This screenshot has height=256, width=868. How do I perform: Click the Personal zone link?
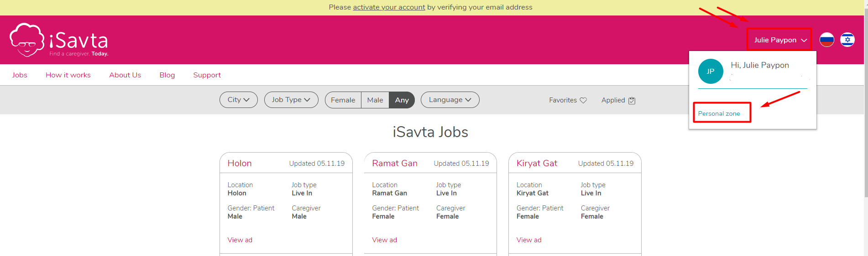[x=719, y=113]
